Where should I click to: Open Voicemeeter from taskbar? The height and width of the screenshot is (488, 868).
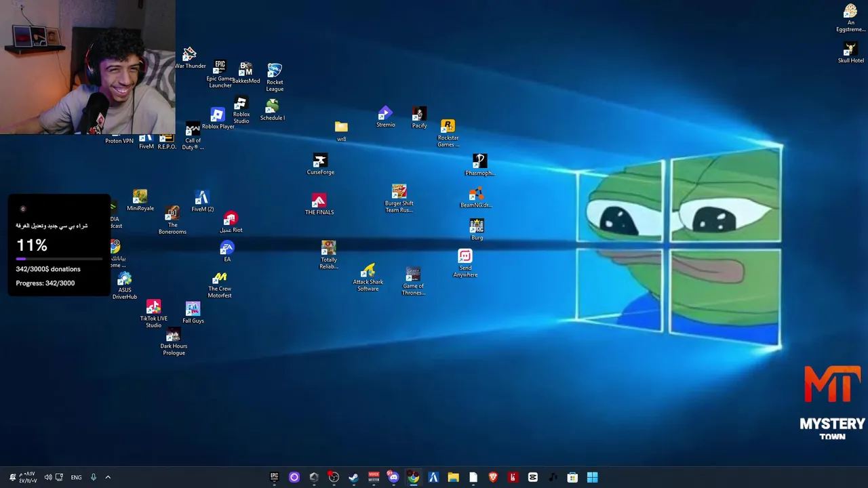[x=374, y=477]
